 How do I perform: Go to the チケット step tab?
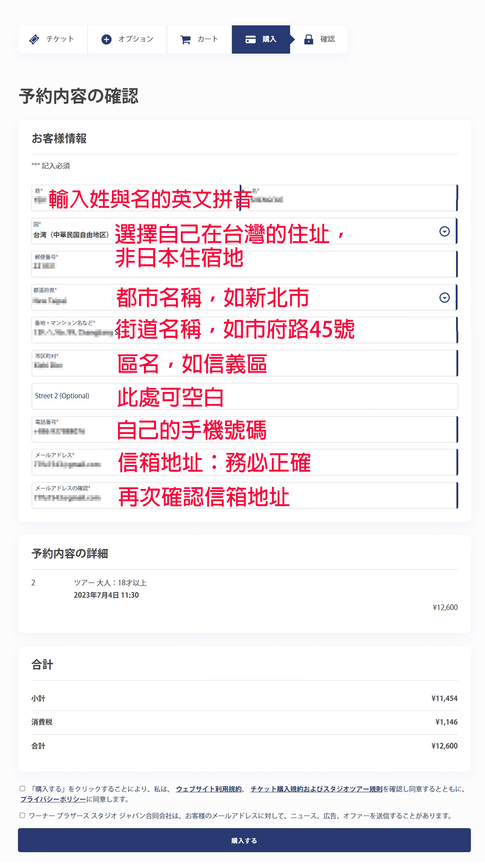(x=53, y=39)
